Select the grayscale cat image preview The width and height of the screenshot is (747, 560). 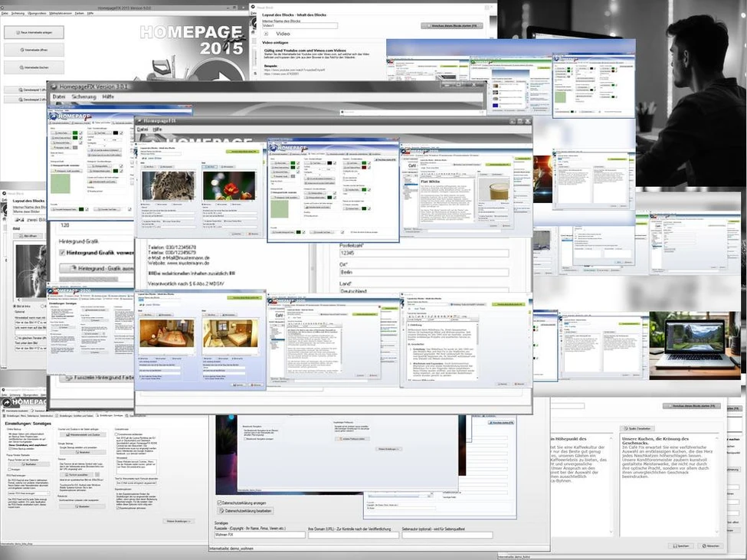click(x=31, y=270)
